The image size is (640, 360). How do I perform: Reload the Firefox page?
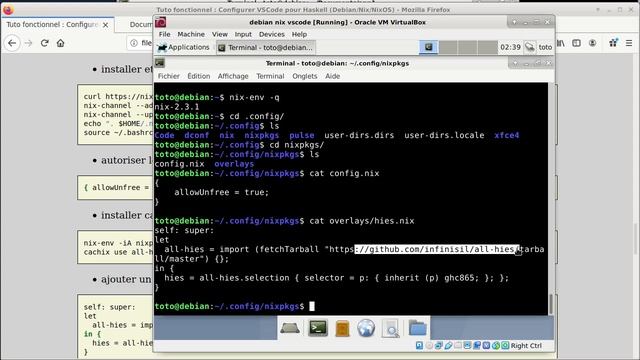click(x=44, y=43)
